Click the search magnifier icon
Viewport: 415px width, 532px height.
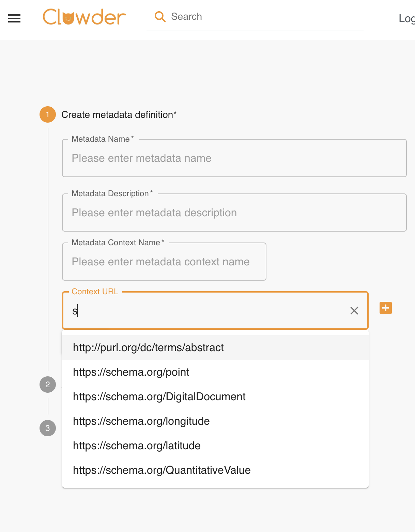pos(160,17)
